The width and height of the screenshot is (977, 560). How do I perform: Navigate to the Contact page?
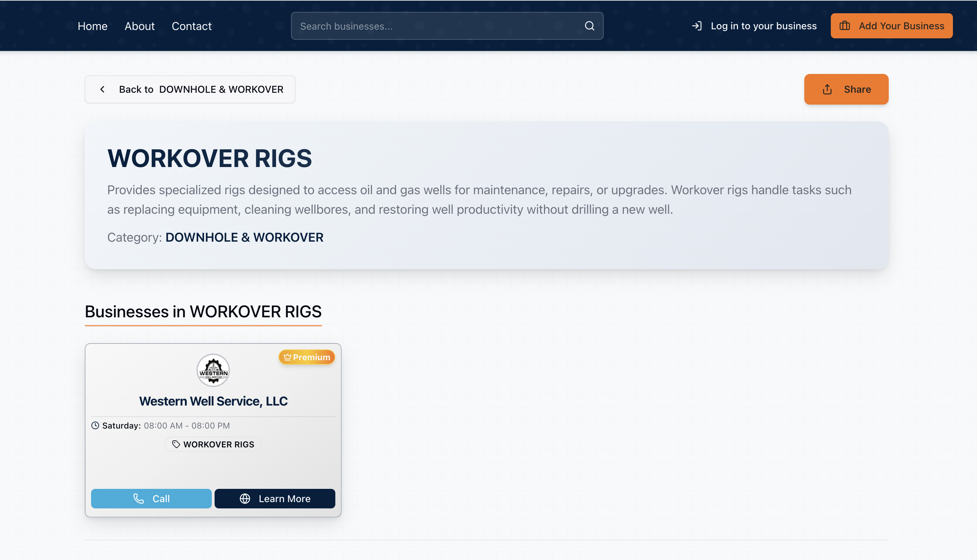pos(191,26)
